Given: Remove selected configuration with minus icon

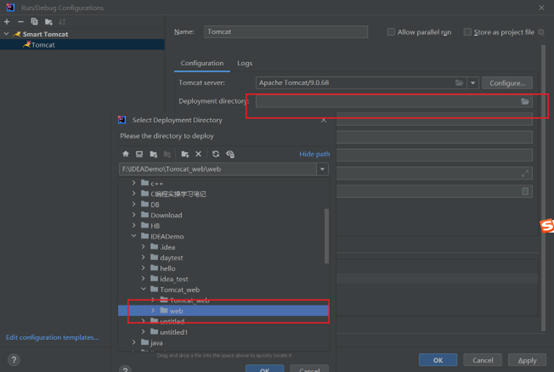Looking at the screenshot, I should coord(20,22).
